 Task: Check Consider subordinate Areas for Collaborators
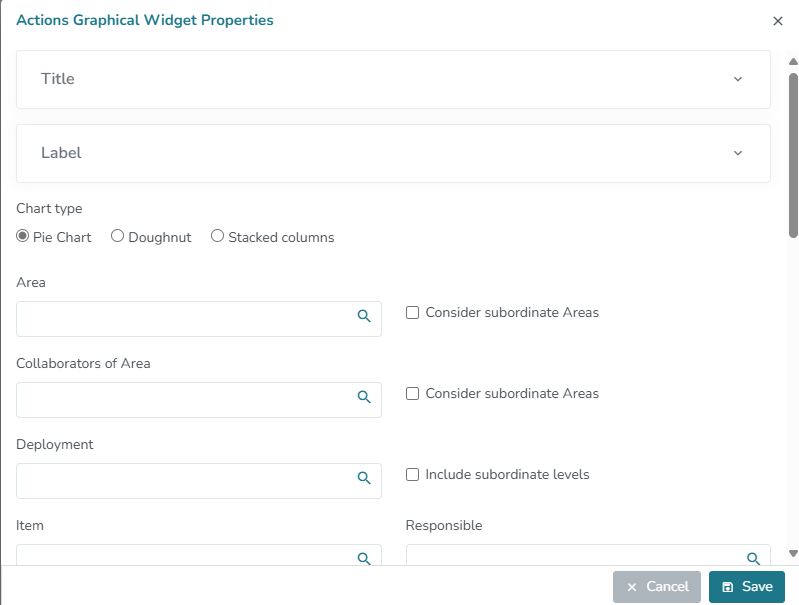coord(412,394)
